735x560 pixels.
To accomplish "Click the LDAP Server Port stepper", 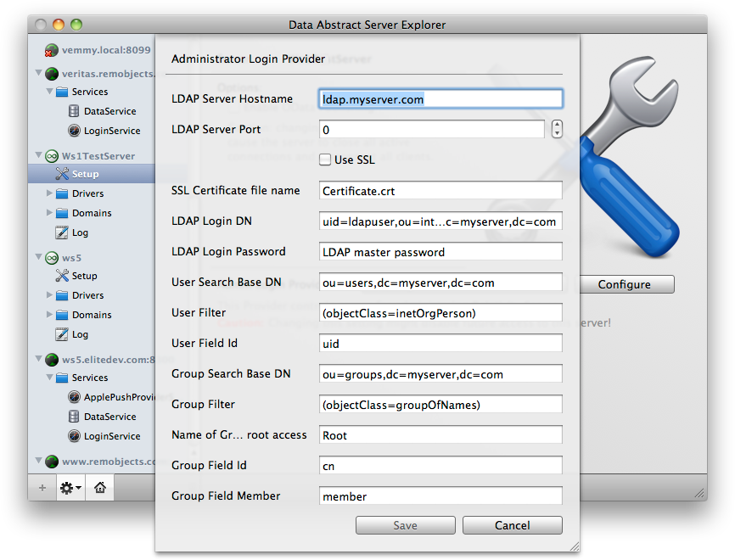I will coord(557,129).
